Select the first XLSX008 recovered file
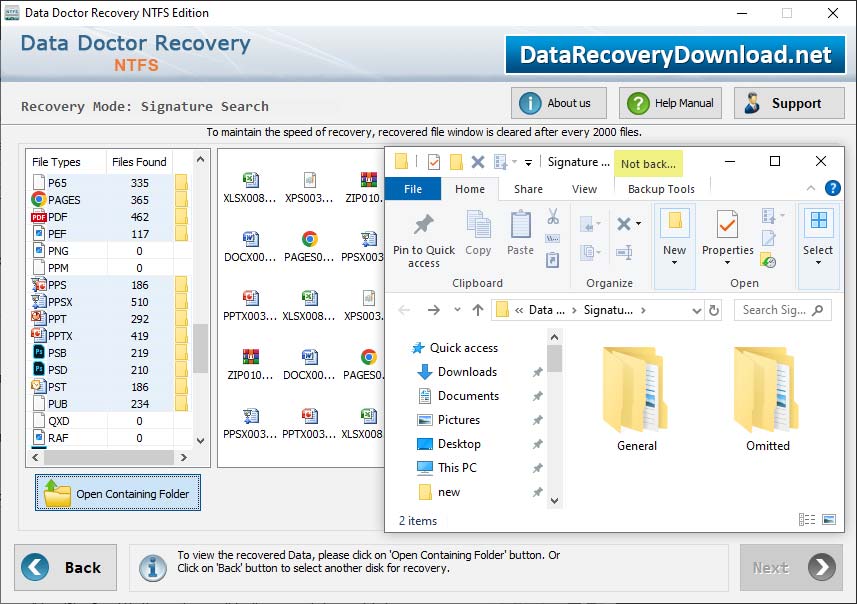Viewport: 857px width, 604px height. tap(250, 187)
